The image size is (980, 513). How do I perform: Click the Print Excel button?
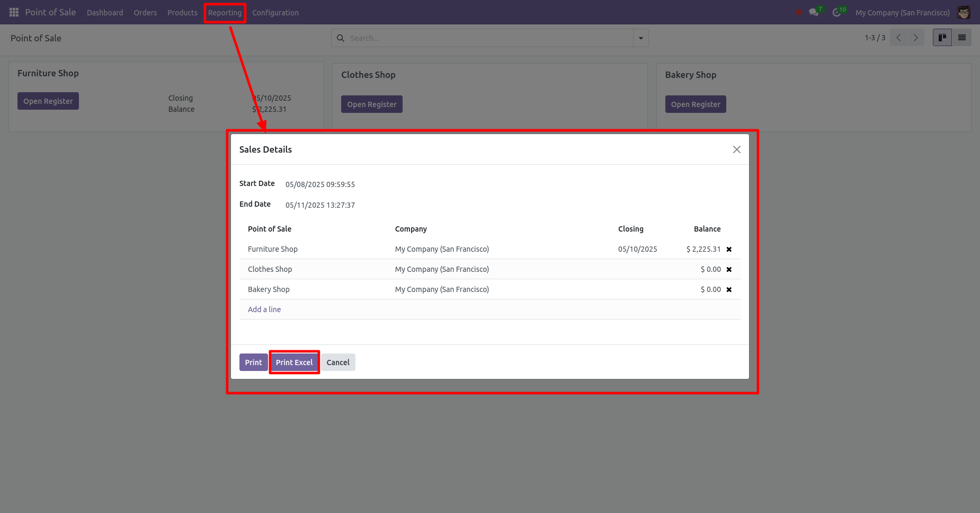click(x=294, y=362)
